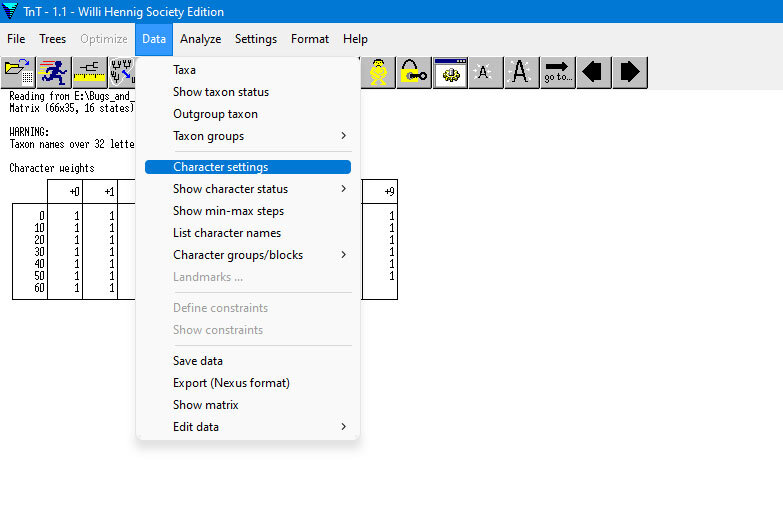Click the running man search icon

click(x=54, y=72)
